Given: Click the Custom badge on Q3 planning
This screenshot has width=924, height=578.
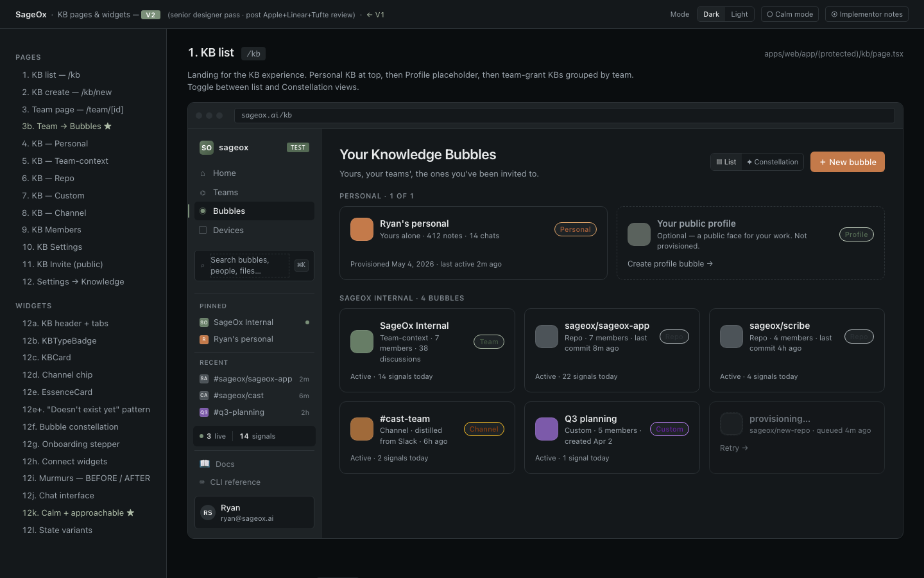Looking at the screenshot, I should pyautogui.click(x=670, y=429).
